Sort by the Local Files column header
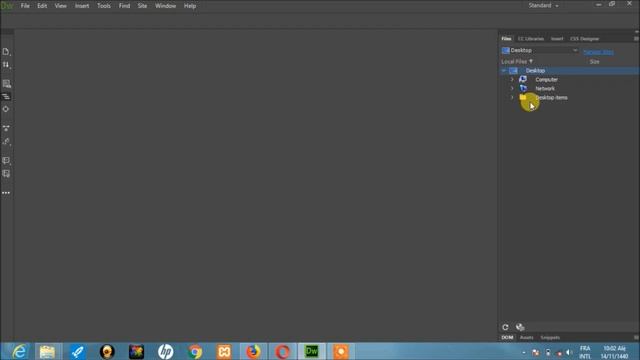 pos(517,62)
